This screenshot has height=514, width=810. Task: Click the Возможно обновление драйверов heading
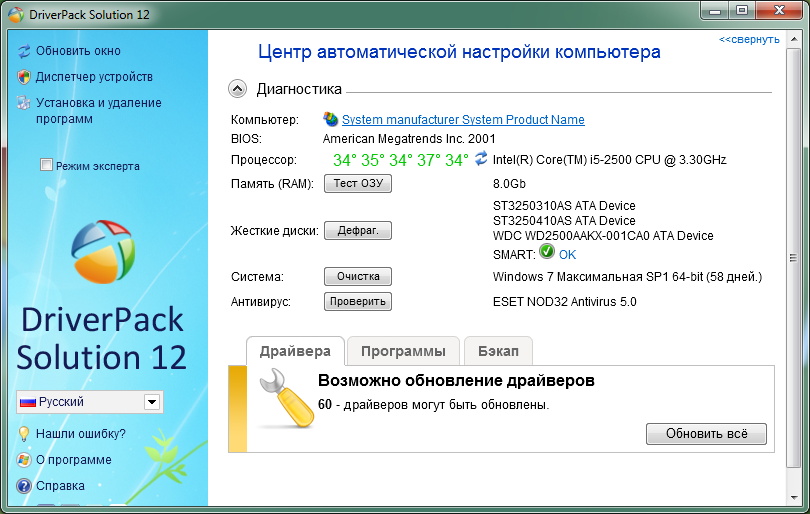pos(456,381)
